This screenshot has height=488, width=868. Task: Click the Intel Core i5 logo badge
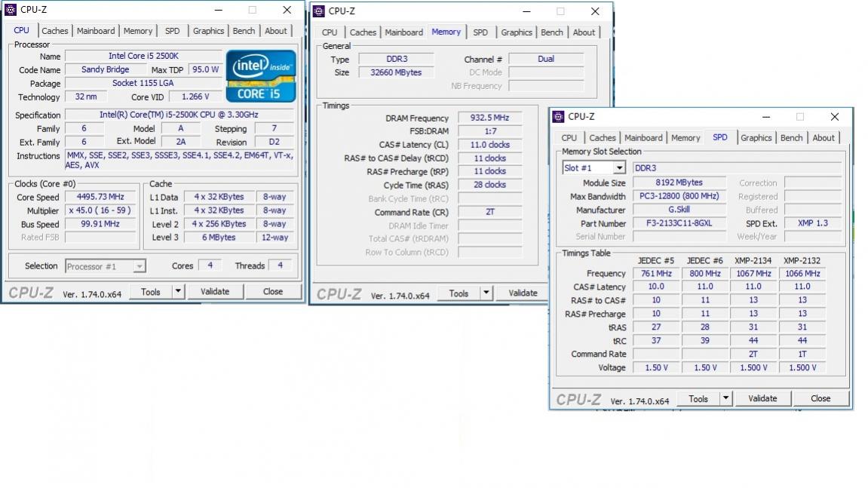click(x=261, y=76)
